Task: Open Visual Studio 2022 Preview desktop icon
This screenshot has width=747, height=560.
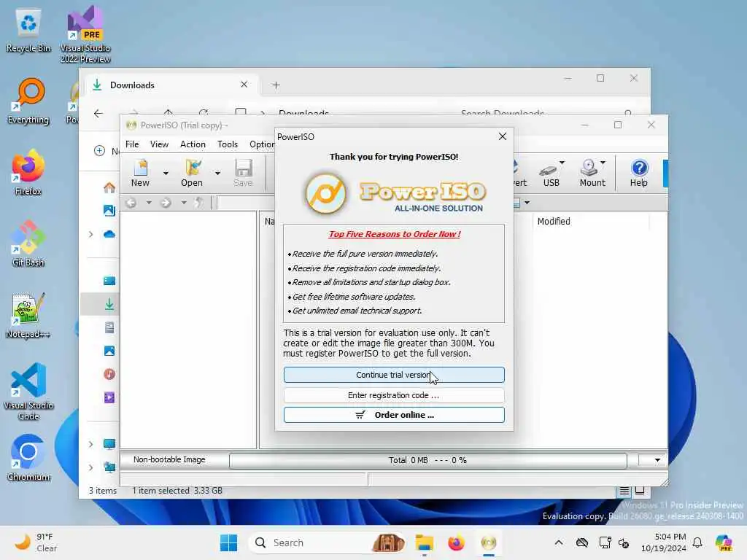Action: (x=85, y=34)
